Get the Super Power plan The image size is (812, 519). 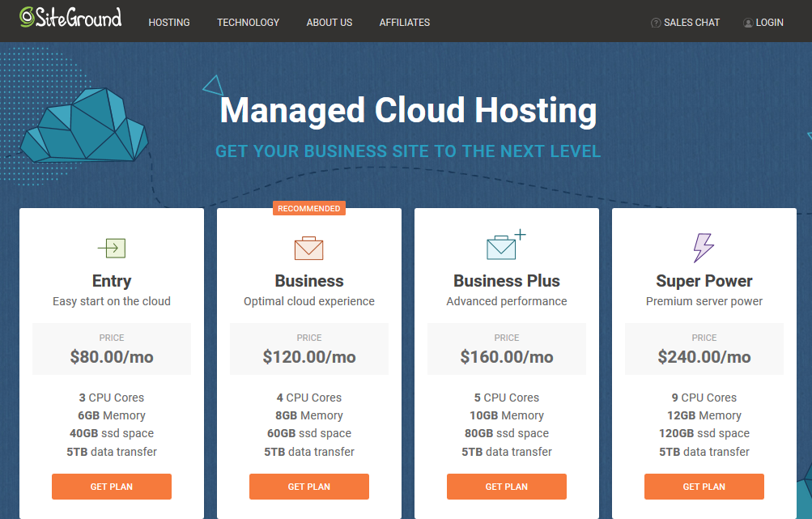point(704,487)
